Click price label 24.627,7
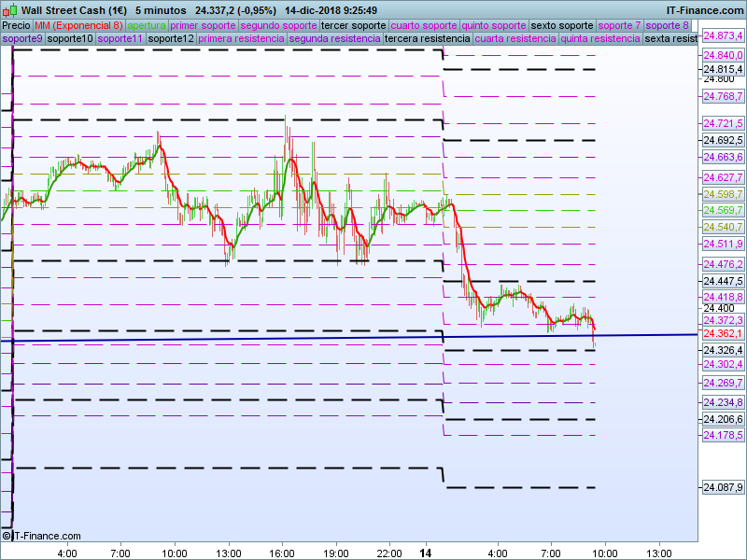 pyautogui.click(x=723, y=177)
